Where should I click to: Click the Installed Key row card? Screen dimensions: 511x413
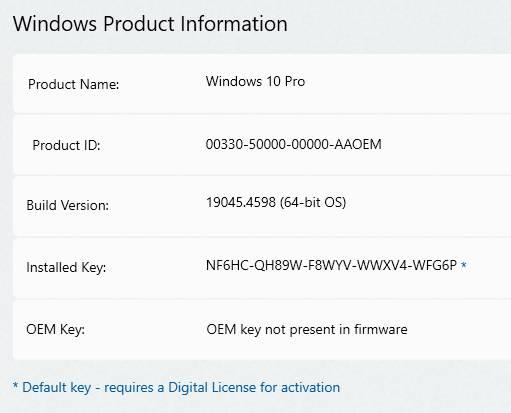point(262,268)
